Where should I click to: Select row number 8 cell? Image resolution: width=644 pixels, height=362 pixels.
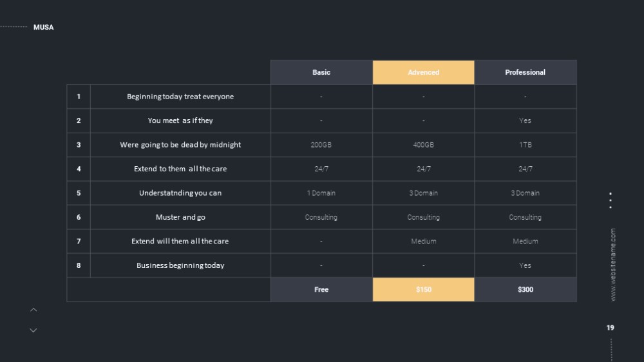point(79,265)
